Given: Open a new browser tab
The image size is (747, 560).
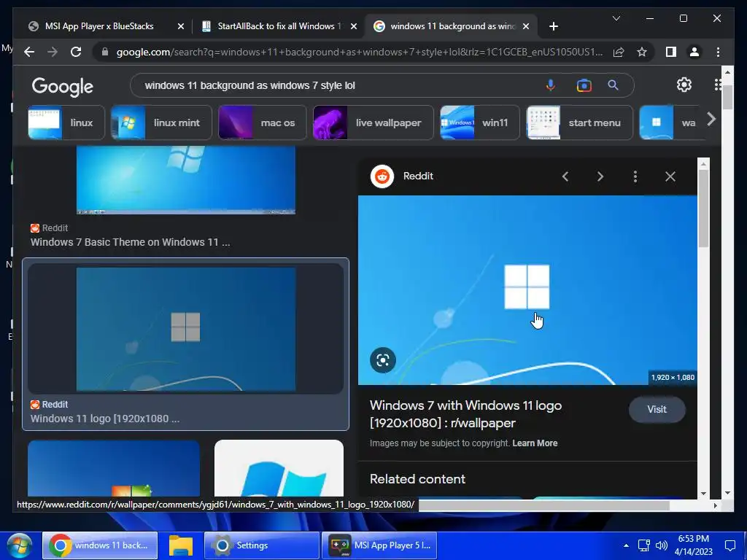Looking at the screenshot, I should pyautogui.click(x=553, y=26).
